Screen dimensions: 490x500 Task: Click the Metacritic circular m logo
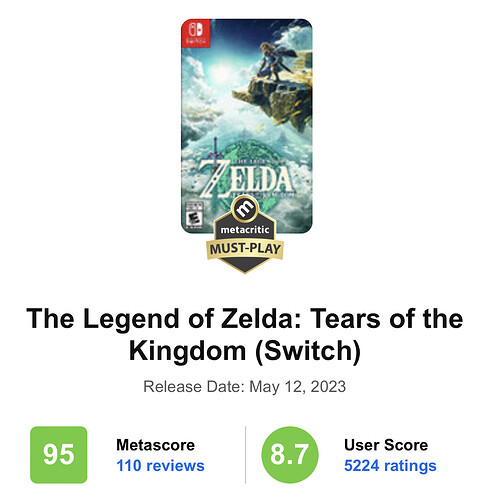[x=245, y=209]
